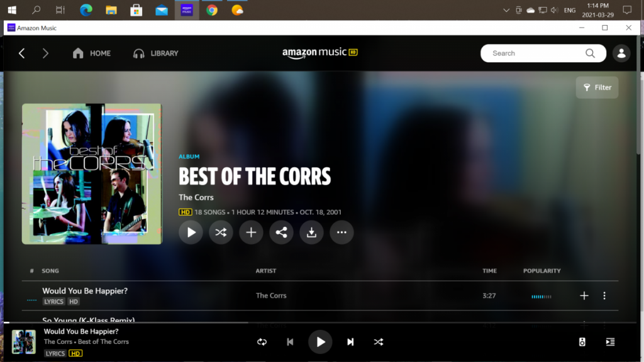Screen dimensions: 644x362
Task: Sort by the TIME column header
Action: (489, 271)
